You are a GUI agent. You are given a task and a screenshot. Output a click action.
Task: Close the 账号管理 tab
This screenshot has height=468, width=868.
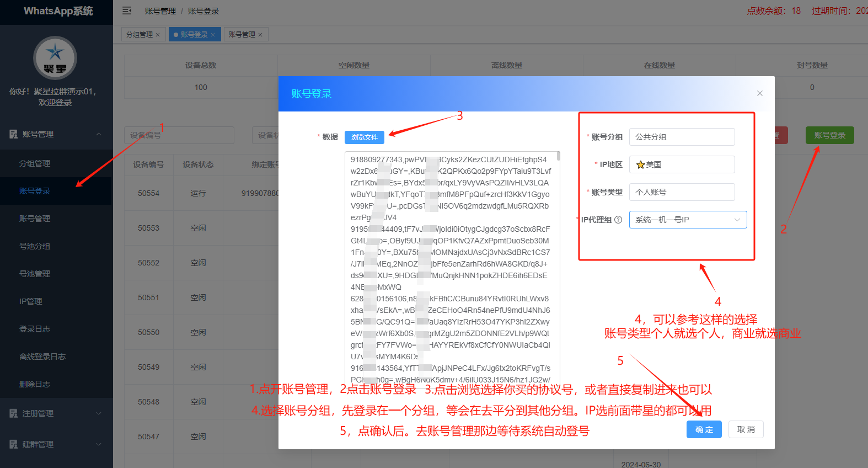260,35
